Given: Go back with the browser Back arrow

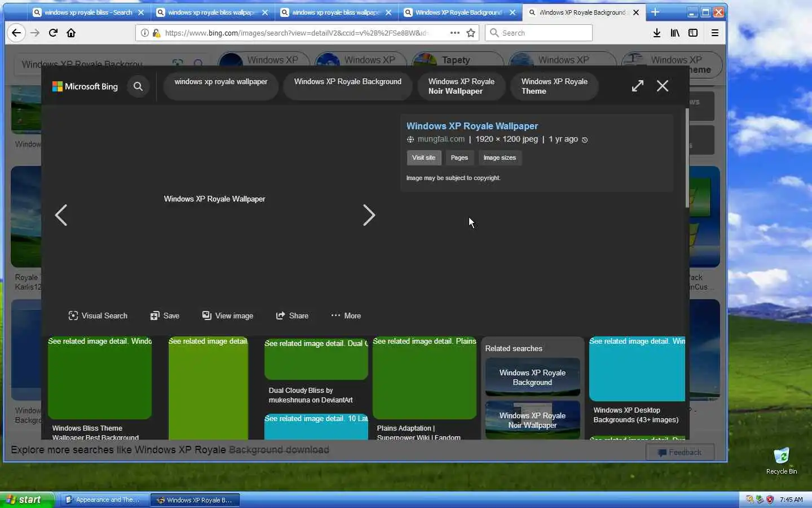Looking at the screenshot, I should coord(16,33).
